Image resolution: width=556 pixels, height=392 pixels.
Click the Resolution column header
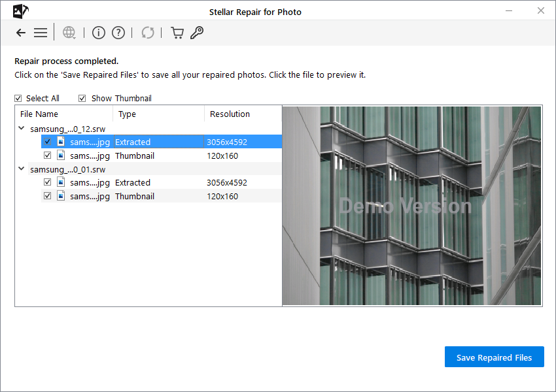(x=230, y=114)
